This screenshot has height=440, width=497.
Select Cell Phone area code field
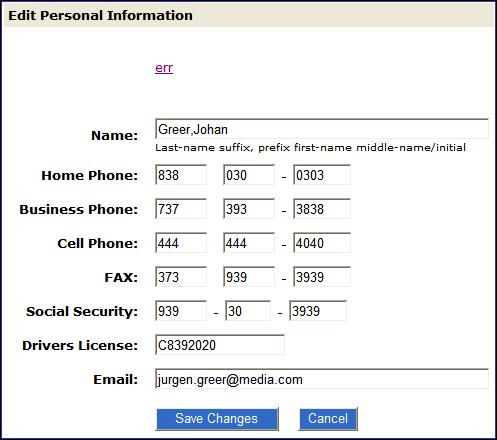pos(181,243)
